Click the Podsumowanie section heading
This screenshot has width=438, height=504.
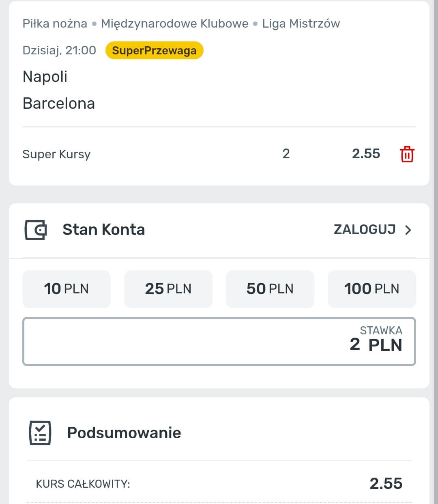[x=124, y=433]
